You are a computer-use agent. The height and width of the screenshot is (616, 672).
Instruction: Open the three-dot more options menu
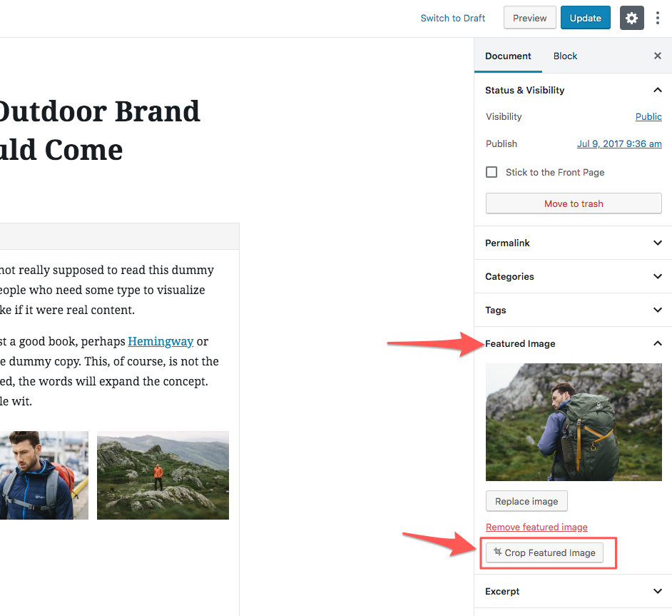pos(658,19)
